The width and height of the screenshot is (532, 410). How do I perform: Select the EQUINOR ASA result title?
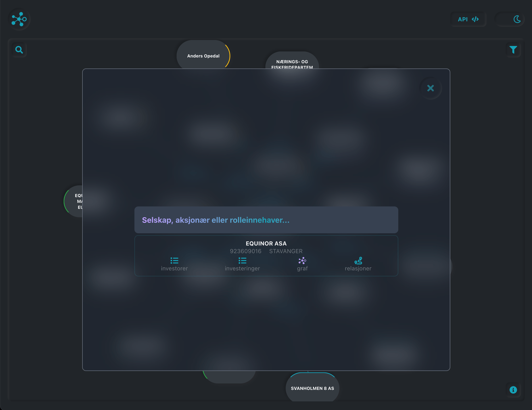click(266, 243)
